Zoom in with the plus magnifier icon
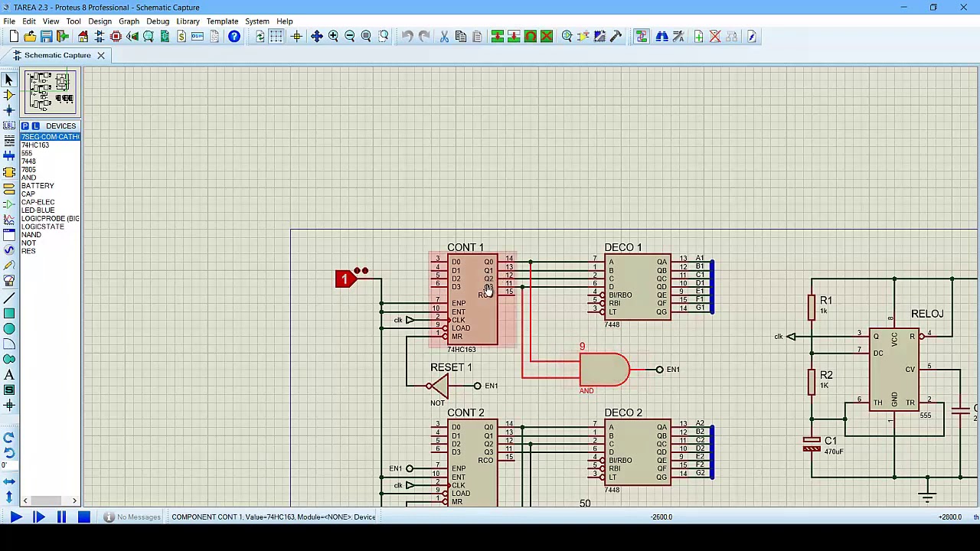The height and width of the screenshot is (551, 980). (x=333, y=36)
